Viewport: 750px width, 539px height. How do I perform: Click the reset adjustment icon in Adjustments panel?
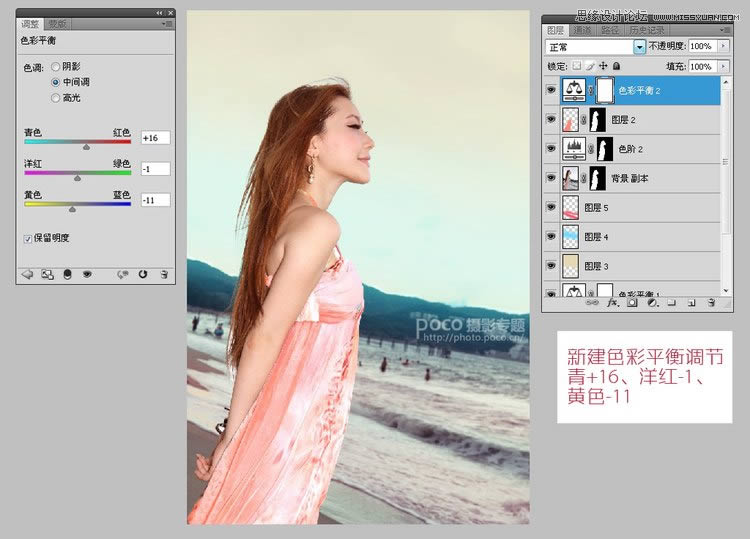coord(143,274)
